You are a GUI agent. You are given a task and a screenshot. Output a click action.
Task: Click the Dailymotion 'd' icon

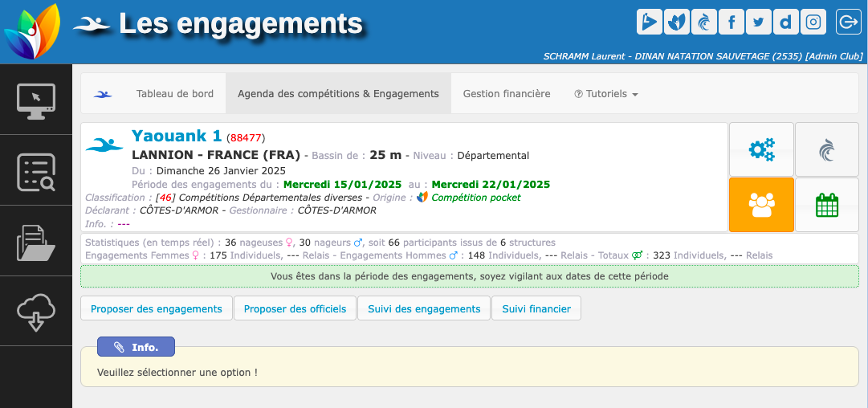point(785,22)
